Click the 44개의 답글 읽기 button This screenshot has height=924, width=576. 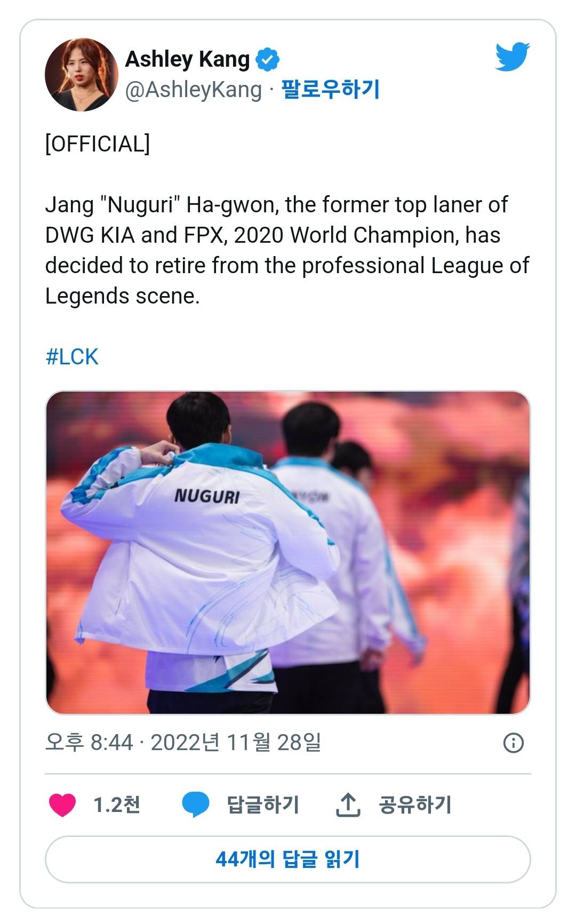click(x=288, y=859)
